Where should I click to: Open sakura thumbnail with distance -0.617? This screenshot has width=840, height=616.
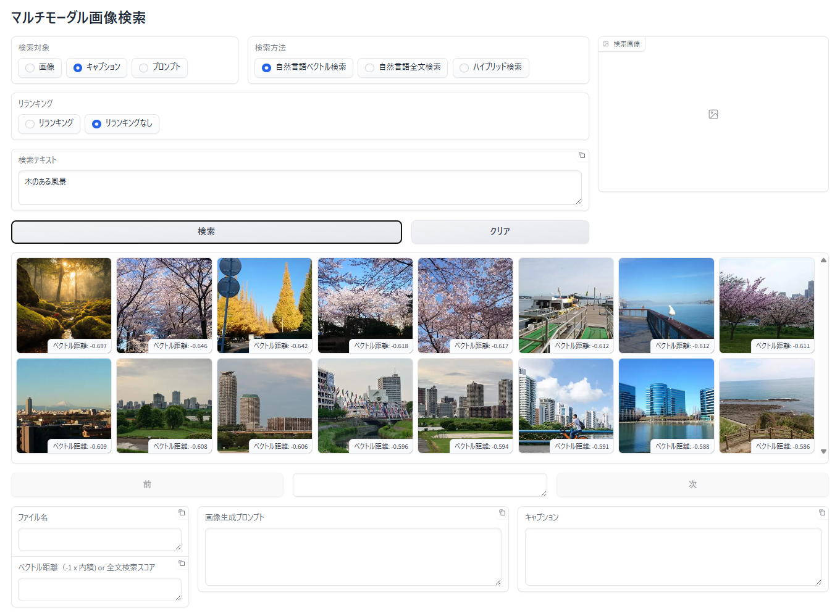coord(466,306)
